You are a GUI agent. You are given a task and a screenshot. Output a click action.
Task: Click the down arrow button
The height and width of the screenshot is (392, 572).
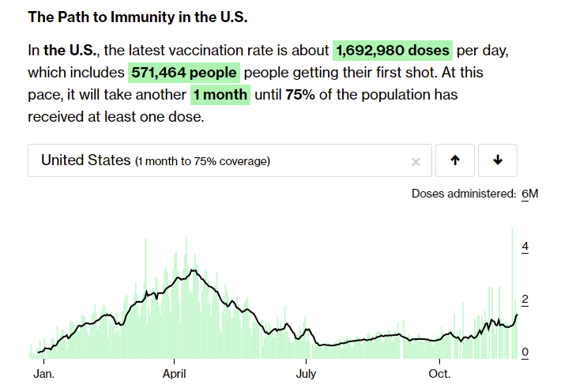(498, 160)
